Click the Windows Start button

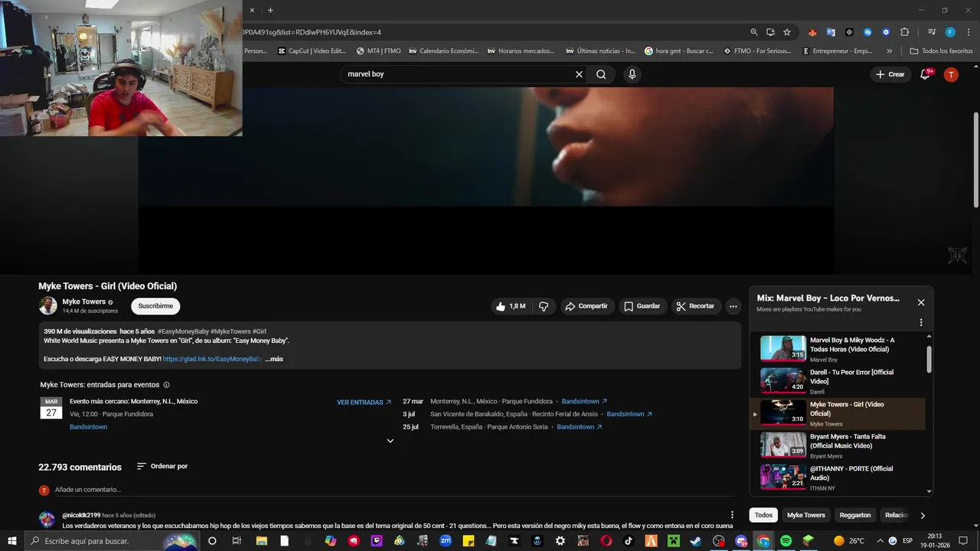[x=12, y=541]
